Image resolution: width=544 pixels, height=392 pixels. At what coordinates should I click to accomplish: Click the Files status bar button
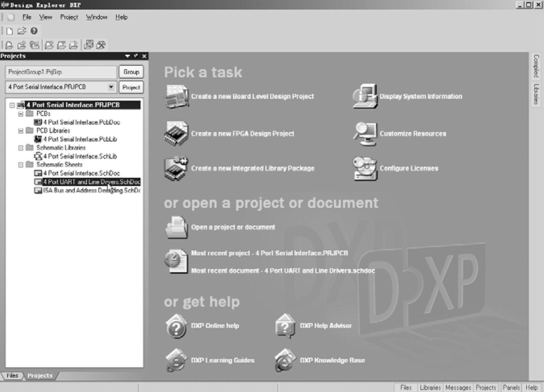(406, 387)
